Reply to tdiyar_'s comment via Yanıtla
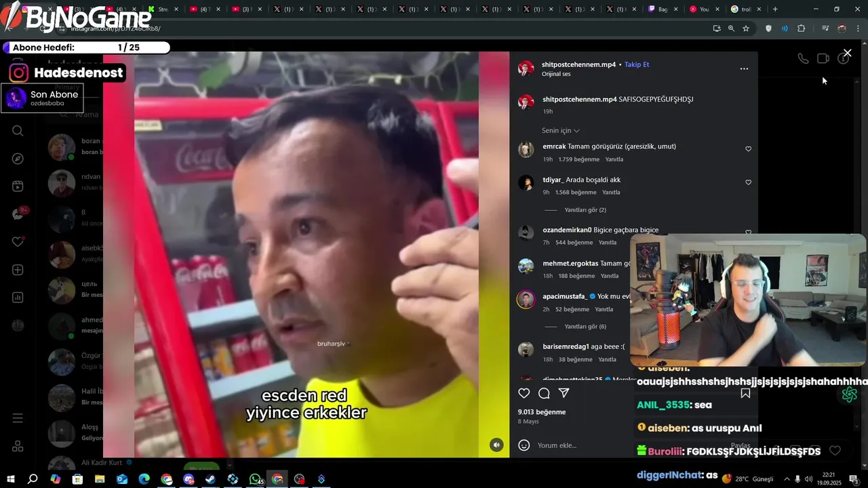This screenshot has width=868, height=488. click(611, 192)
